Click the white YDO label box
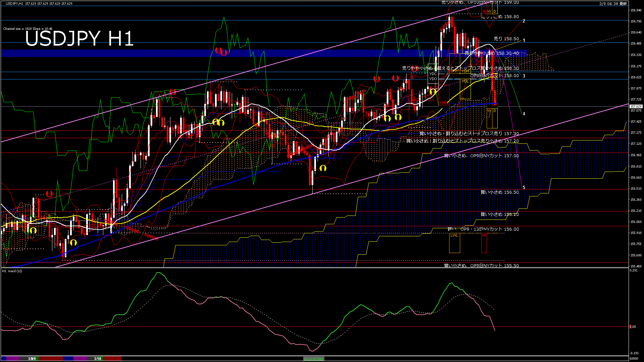644x362 pixels. point(433,79)
